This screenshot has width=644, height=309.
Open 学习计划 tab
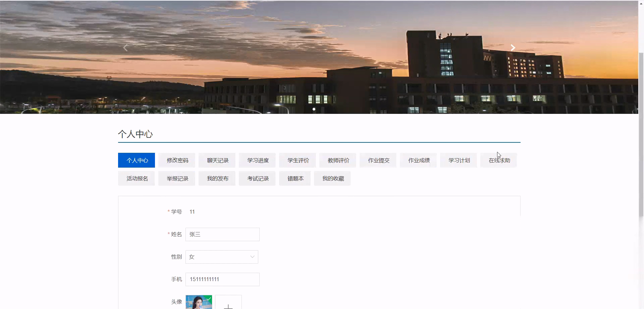[x=459, y=160]
